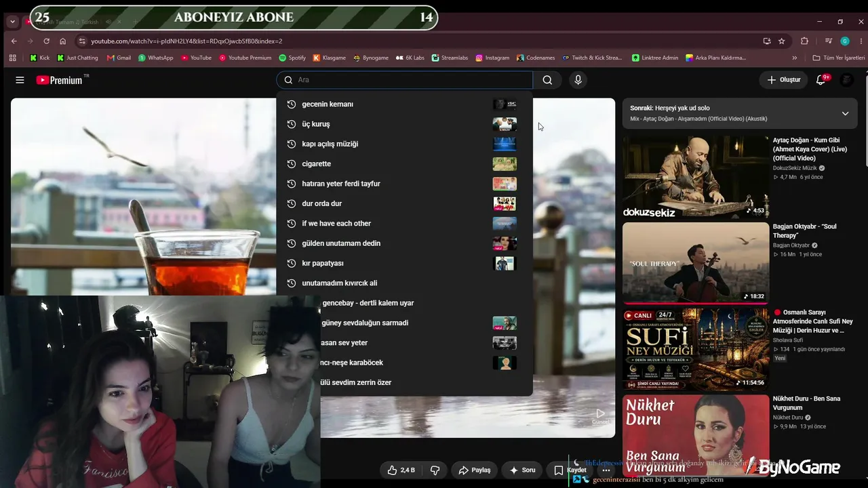The image size is (868, 488).
Task: Start voice search with the microphone
Action: click(x=578, y=80)
